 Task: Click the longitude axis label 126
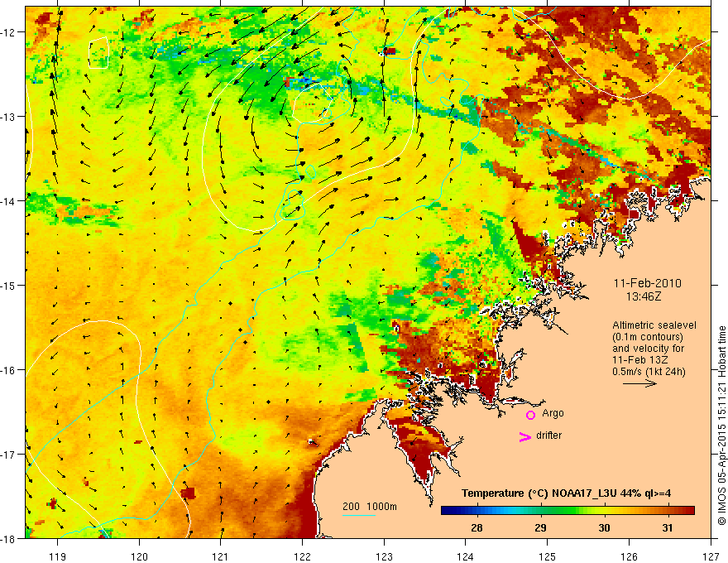point(629,556)
